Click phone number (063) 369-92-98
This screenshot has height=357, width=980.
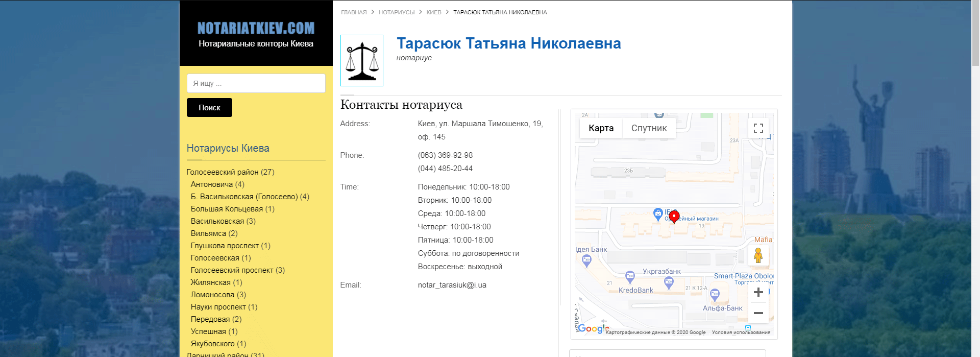tap(445, 155)
